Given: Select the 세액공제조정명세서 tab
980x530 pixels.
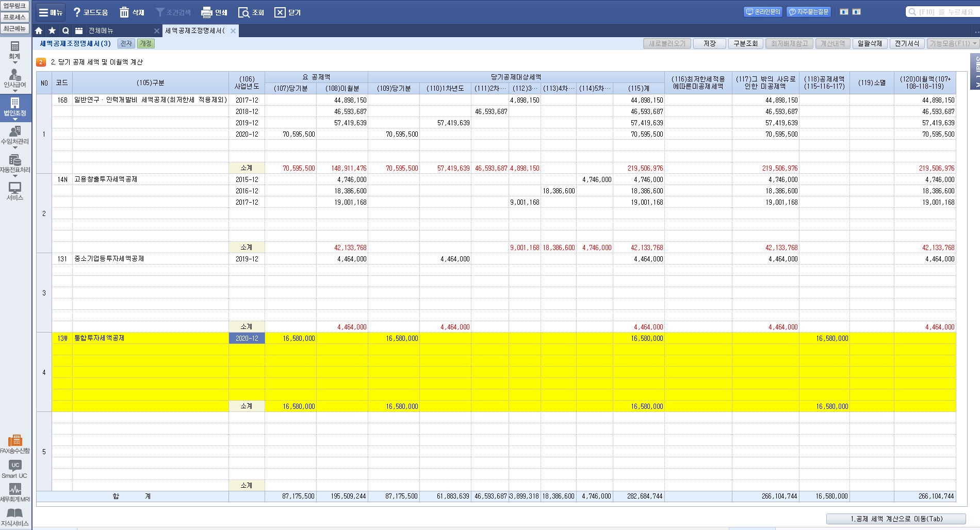Looking at the screenshot, I should point(195,31).
